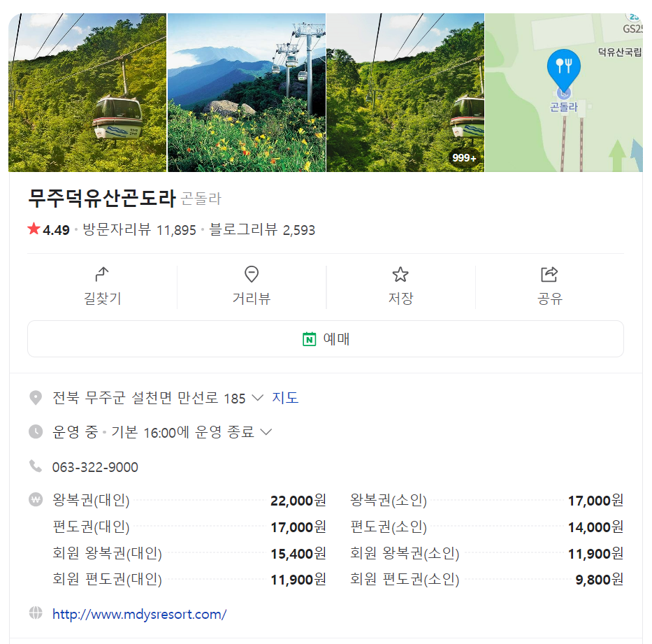Click the 회원 왕복권(대인) 15,400원 row
652x644 pixels.
pyautogui.click(x=189, y=553)
